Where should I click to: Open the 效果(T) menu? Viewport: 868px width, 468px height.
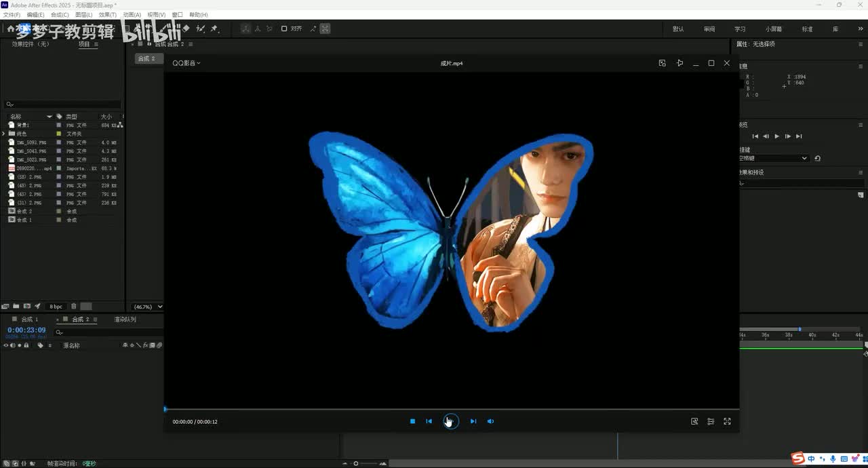[x=107, y=14]
